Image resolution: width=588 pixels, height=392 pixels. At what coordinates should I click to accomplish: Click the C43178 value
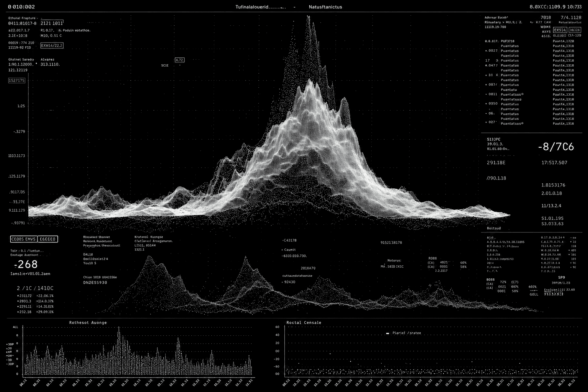coord(290,240)
